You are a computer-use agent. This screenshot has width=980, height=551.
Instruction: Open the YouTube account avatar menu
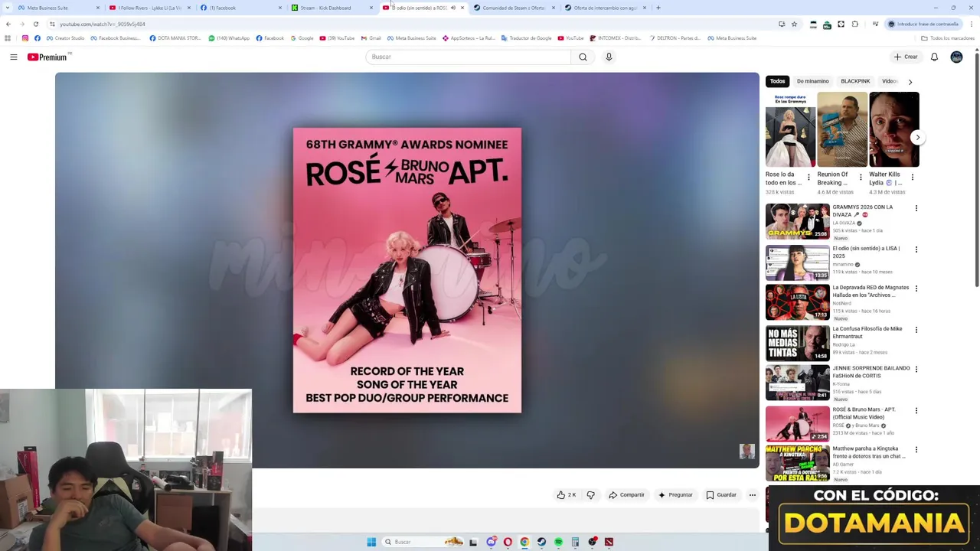(956, 57)
